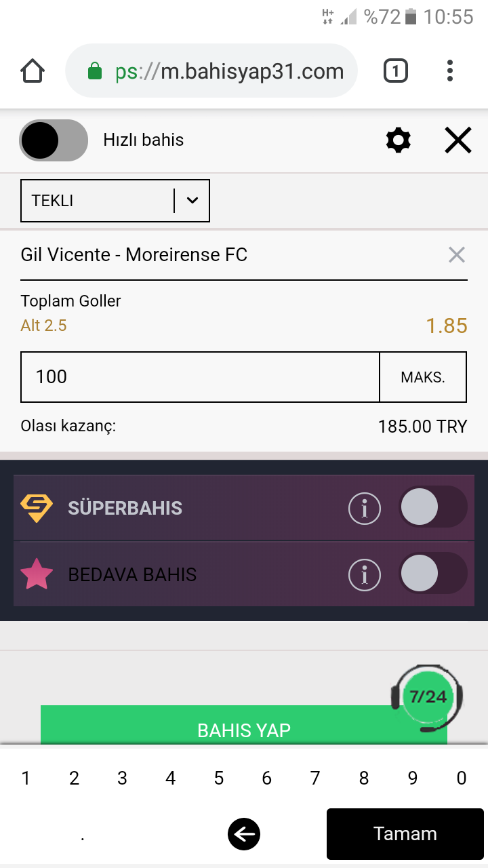The width and height of the screenshot is (488, 868).
Task: Remove the Gil Vicente - Moreirense FC bet
Action: 457,255
